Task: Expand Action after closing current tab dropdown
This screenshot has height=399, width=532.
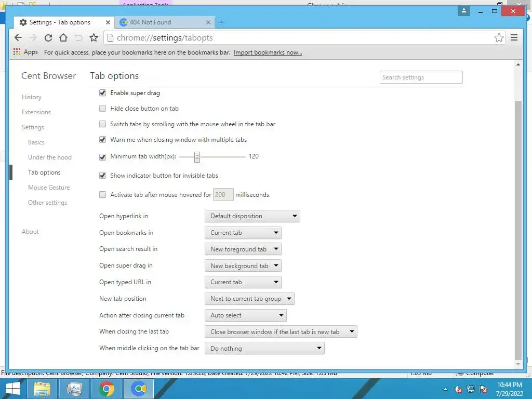Action: [246, 315]
